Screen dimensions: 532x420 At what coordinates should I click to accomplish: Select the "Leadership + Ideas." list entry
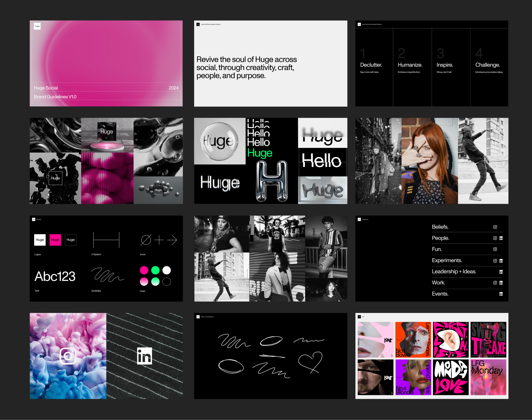pyautogui.click(x=454, y=272)
